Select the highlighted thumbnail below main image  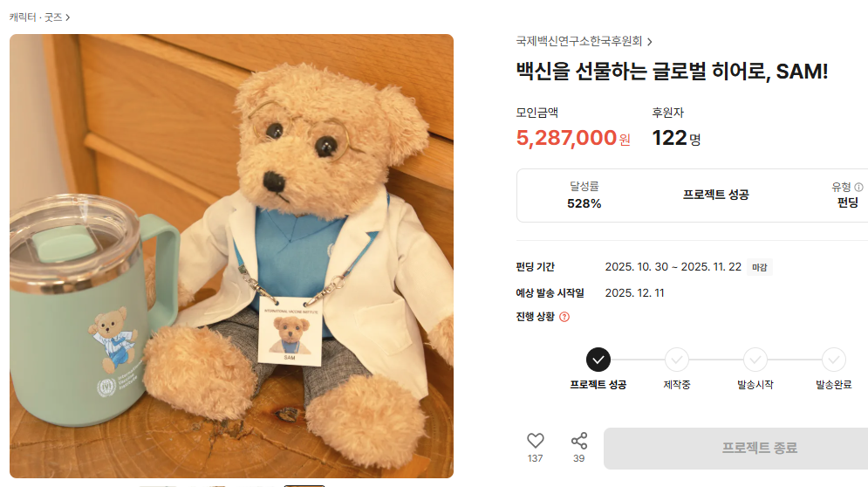(304, 485)
